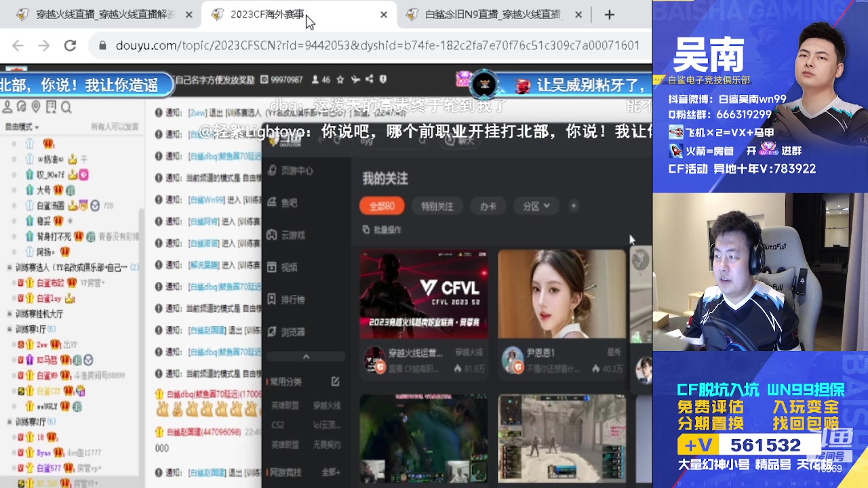Collapse Douyu sidebar section with up chevron

click(306, 357)
